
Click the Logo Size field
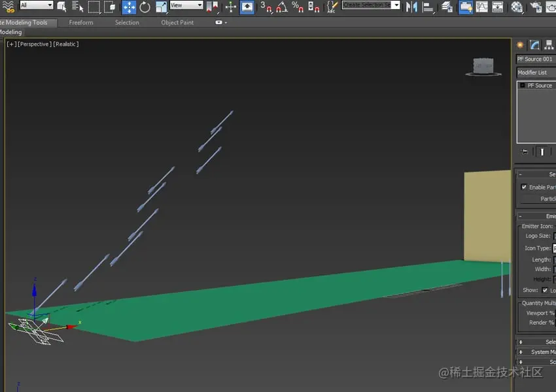tap(555, 236)
